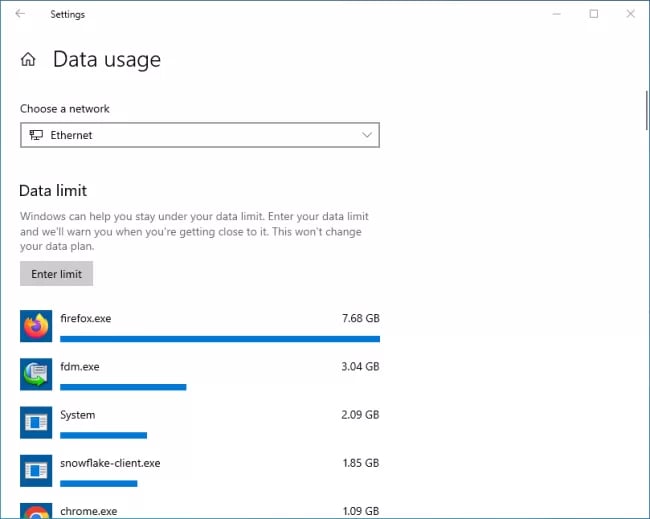Click the System process icon
650x519 pixels.
click(36, 422)
